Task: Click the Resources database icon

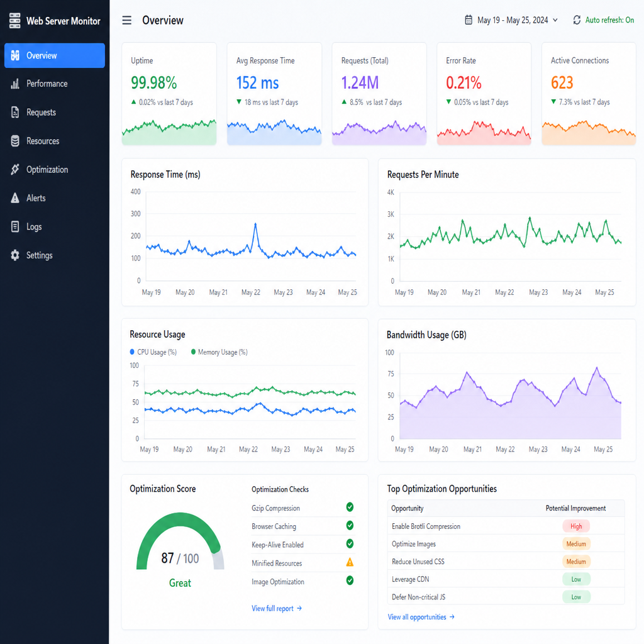Action: [x=15, y=141]
